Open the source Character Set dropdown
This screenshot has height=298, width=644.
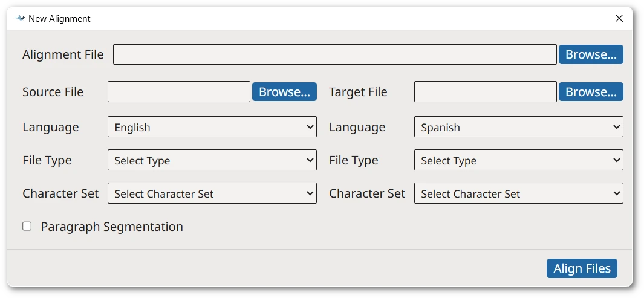coord(212,193)
